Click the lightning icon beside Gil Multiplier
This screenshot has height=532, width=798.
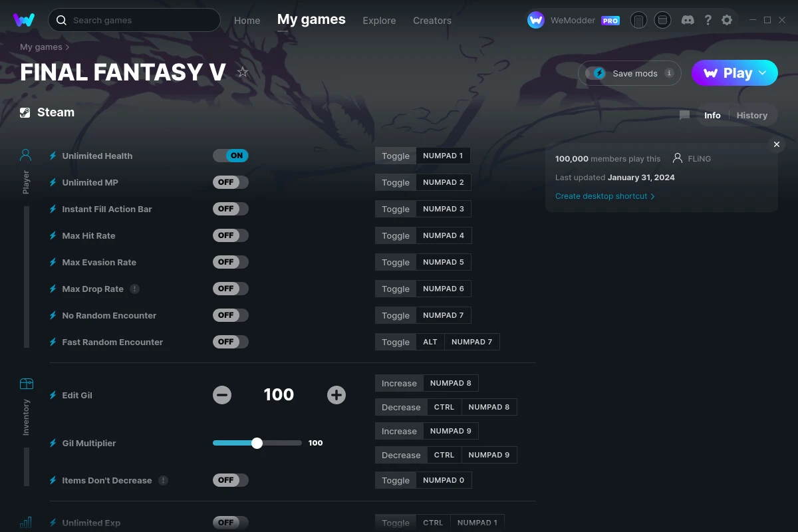pyautogui.click(x=53, y=443)
